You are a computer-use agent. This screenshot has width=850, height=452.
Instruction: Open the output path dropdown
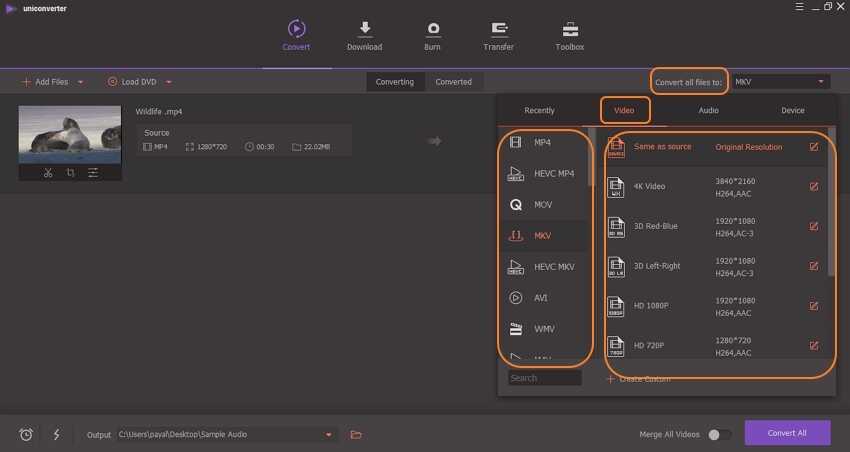pos(329,434)
